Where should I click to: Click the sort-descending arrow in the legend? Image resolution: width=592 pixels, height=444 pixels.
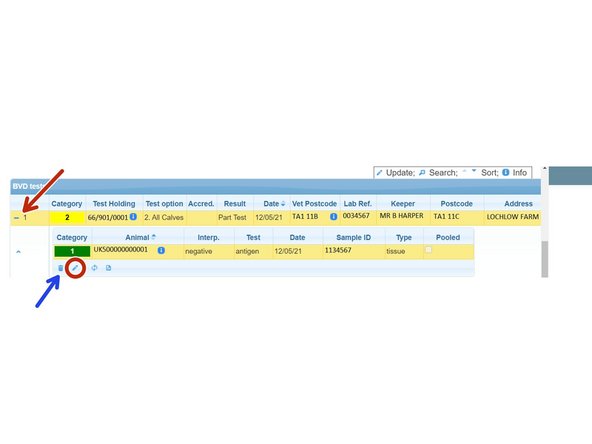click(474, 171)
